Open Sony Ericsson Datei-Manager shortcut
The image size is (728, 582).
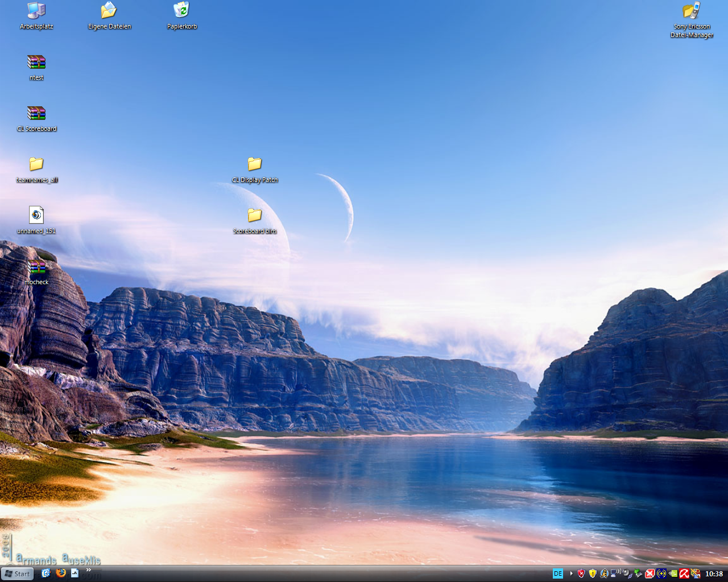(691, 11)
